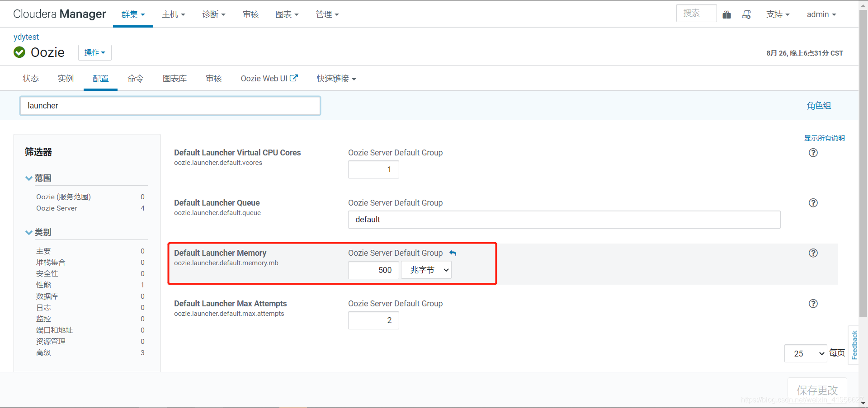This screenshot has height=408, width=868.
Task: Click the launcher queue field showing default
Action: tap(564, 220)
